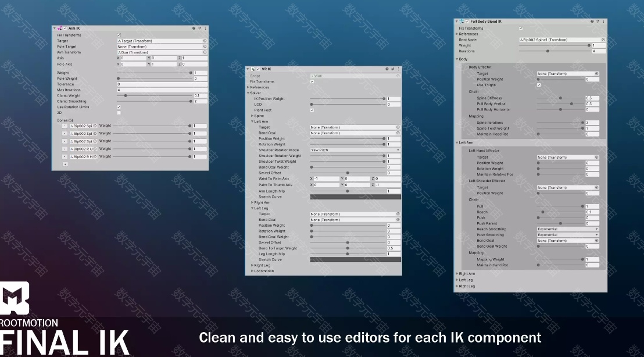Open Aim IK three-dot context menu
The height and width of the screenshot is (357, 644).
pos(205,28)
